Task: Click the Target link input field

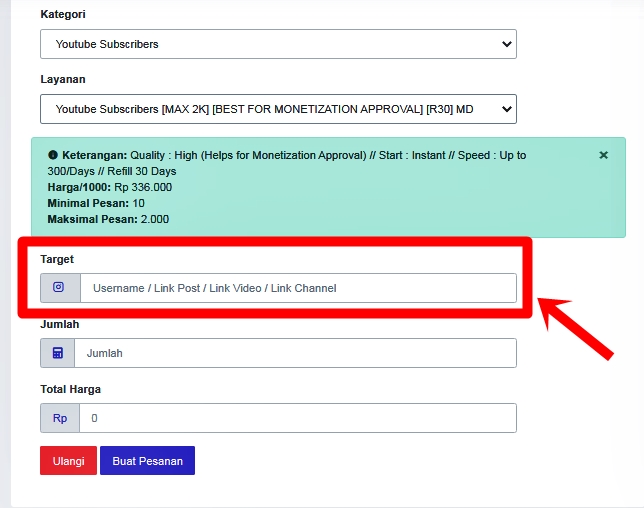Action: pos(298,288)
